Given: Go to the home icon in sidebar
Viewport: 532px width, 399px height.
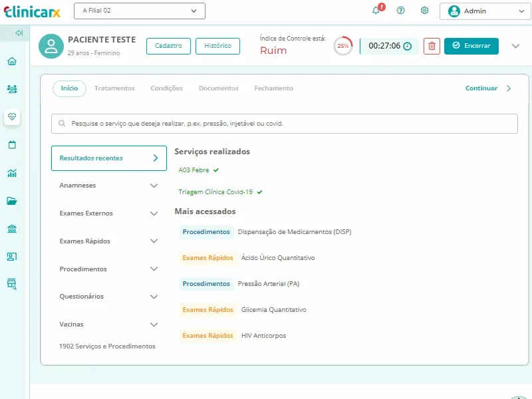Looking at the screenshot, I should click(x=12, y=61).
